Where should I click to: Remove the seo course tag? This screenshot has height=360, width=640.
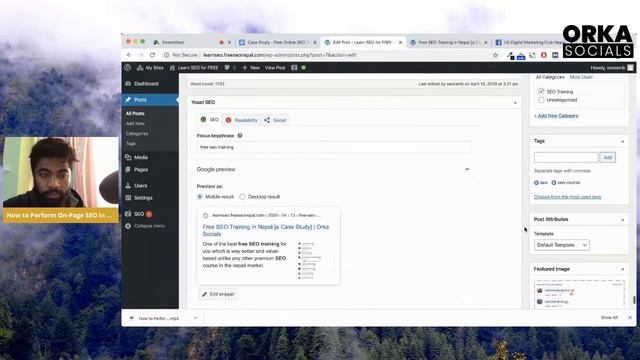tap(554, 183)
